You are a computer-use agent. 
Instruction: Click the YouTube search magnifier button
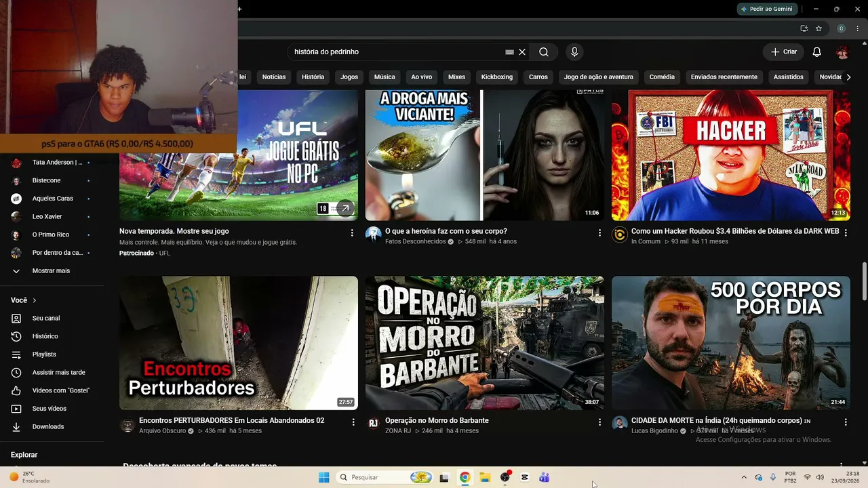click(544, 52)
